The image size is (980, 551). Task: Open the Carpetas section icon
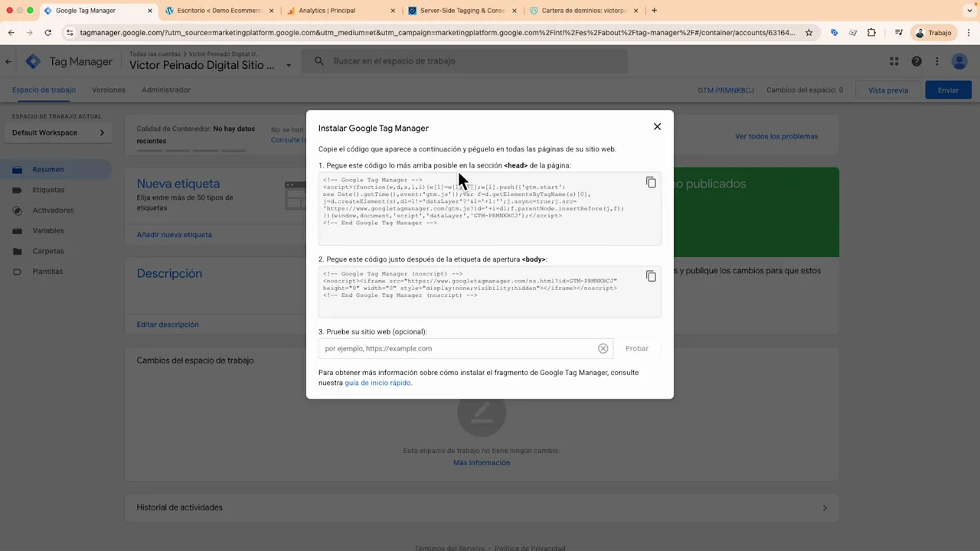pos(18,250)
